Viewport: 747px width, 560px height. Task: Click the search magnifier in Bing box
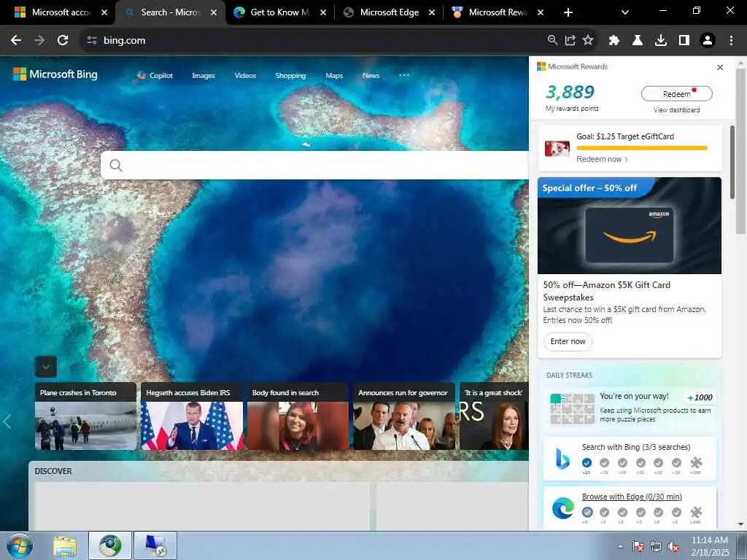click(116, 166)
